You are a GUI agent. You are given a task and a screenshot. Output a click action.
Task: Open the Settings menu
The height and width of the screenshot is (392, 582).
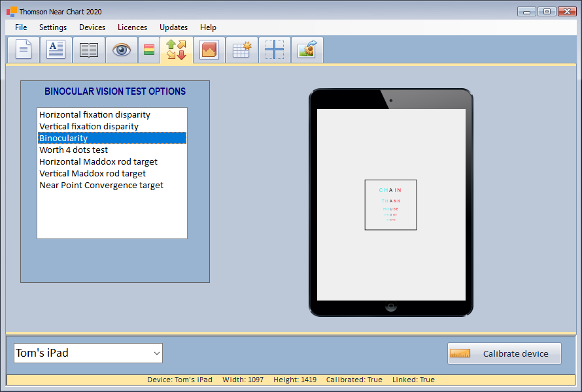[53, 27]
